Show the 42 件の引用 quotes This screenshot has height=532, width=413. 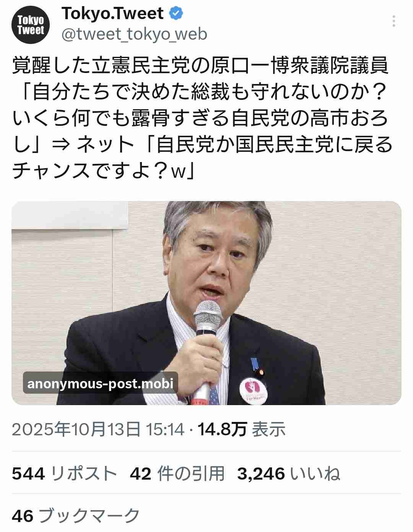(177, 474)
